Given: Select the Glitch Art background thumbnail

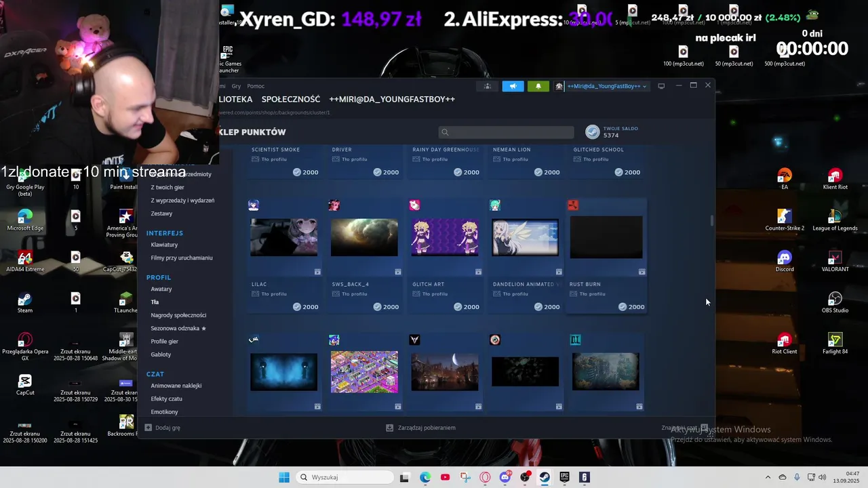Looking at the screenshot, I should [445, 237].
